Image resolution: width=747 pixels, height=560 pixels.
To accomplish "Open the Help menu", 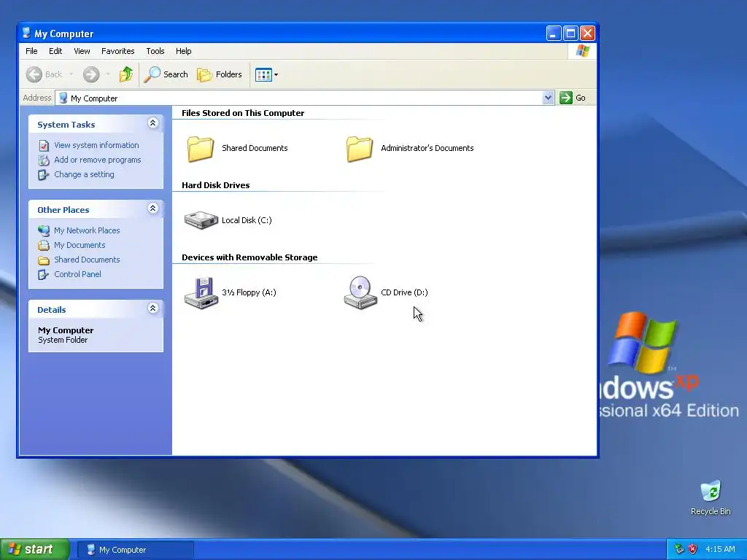I will click(183, 51).
